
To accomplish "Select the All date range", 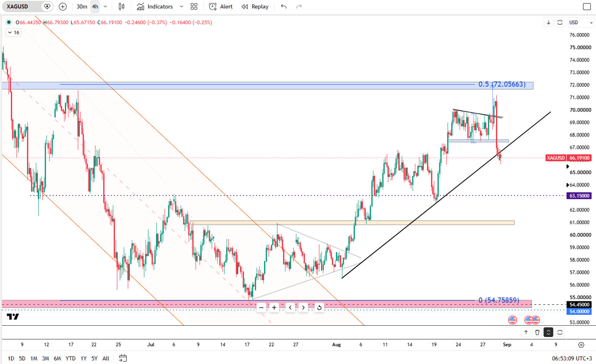I will click(x=105, y=358).
